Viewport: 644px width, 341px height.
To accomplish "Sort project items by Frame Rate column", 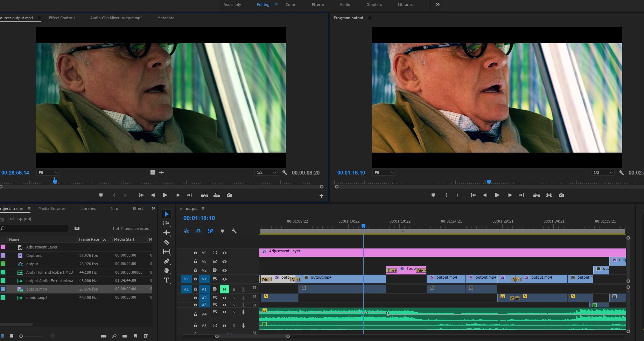I will pos(89,239).
